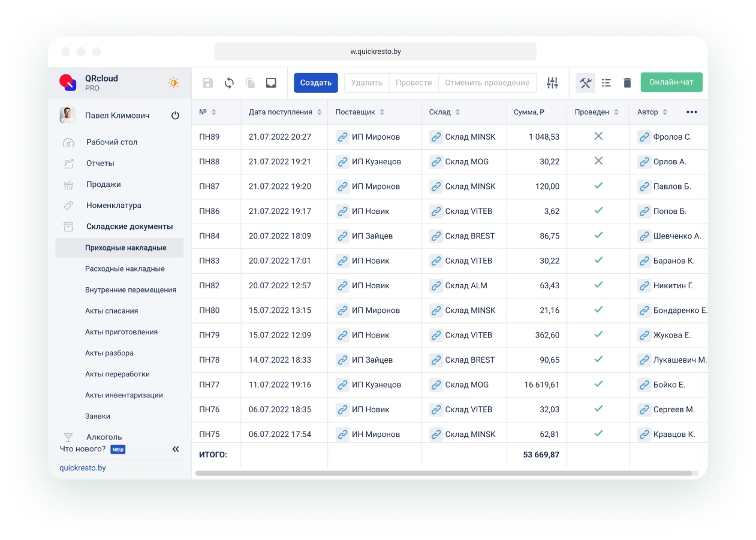The width and height of the screenshot is (756, 540).
Task: Click the quickresto.by link in sidebar
Action: (x=83, y=467)
